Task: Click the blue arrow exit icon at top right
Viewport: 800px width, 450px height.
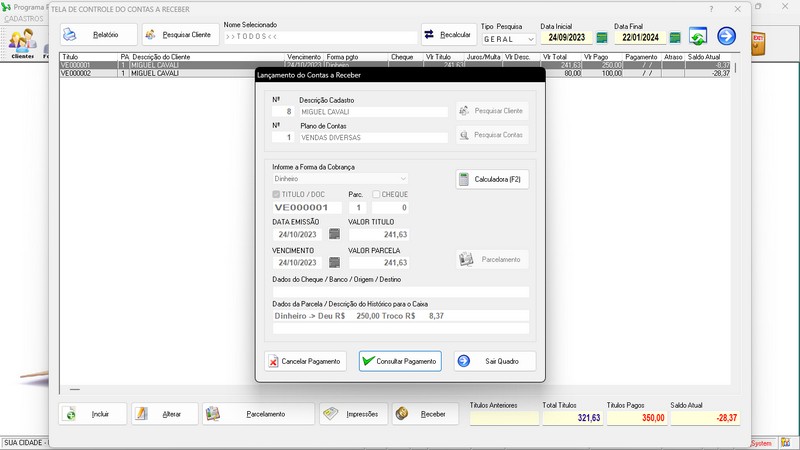Action: click(726, 36)
